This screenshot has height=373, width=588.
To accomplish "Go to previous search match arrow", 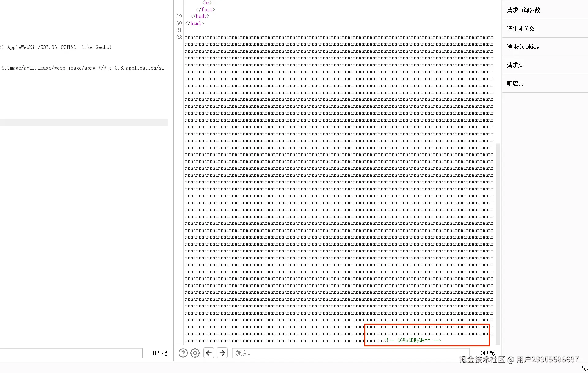I will coord(209,353).
